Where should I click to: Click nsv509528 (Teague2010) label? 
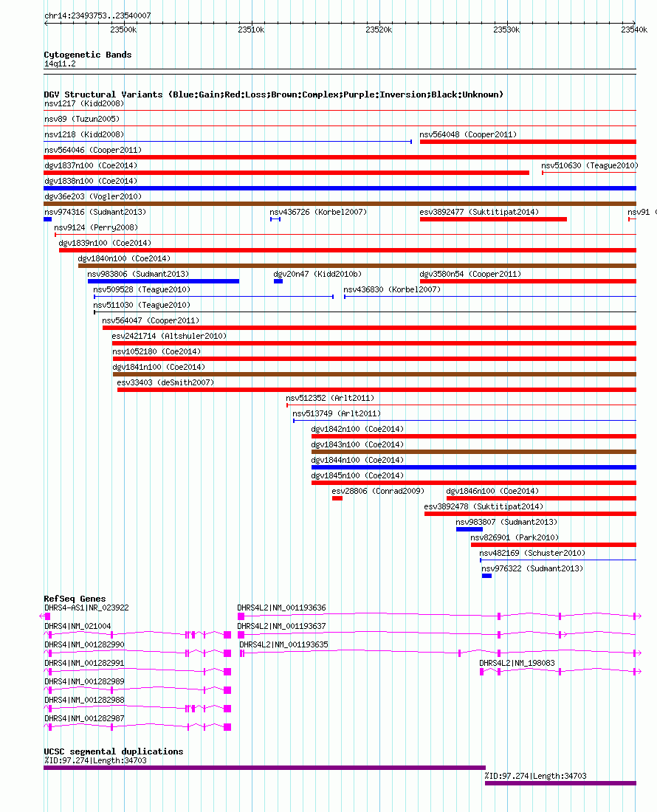pos(141,290)
